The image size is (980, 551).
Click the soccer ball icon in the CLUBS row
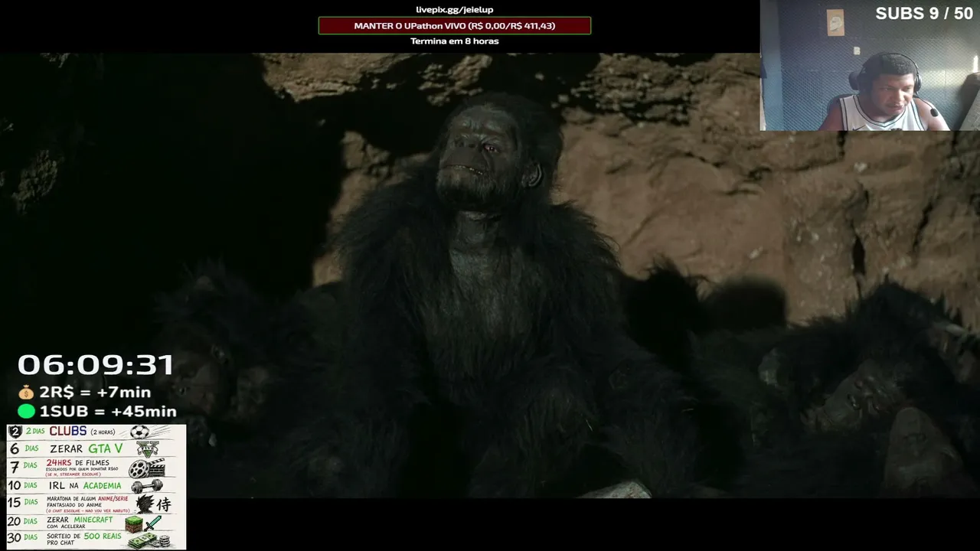(x=139, y=432)
